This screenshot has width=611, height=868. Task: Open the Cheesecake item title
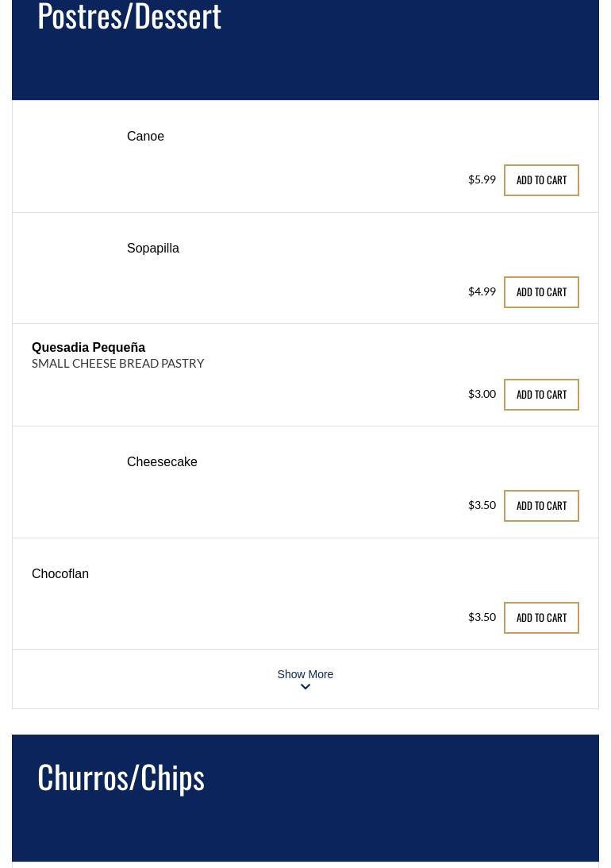[x=162, y=462]
